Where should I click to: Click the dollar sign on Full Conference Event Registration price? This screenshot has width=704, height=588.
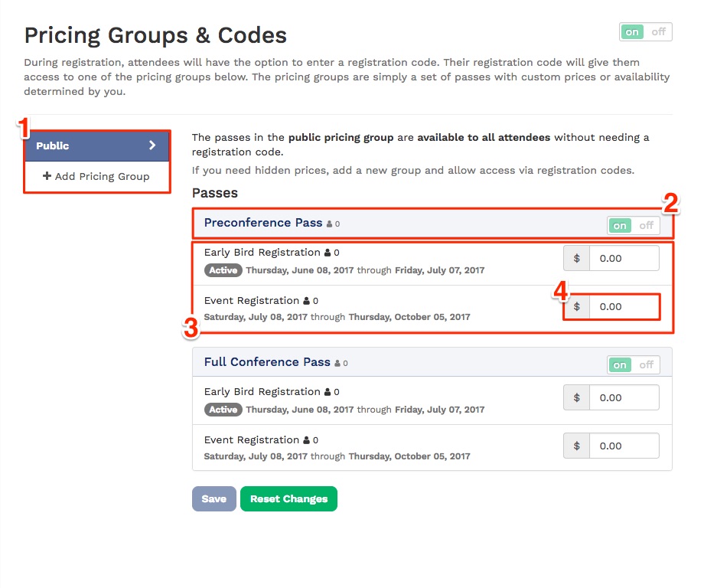click(576, 445)
